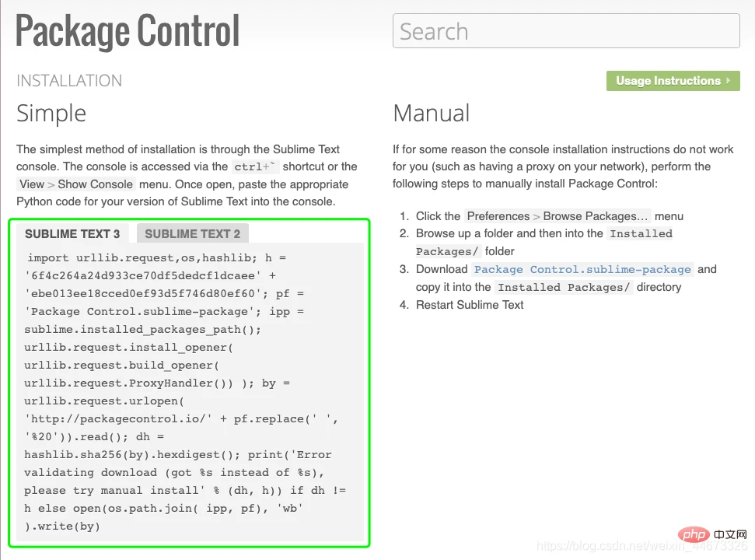Click the arrow icon on Usage Instructions
Image resolution: width=755 pixels, height=560 pixels.
(x=728, y=81)
